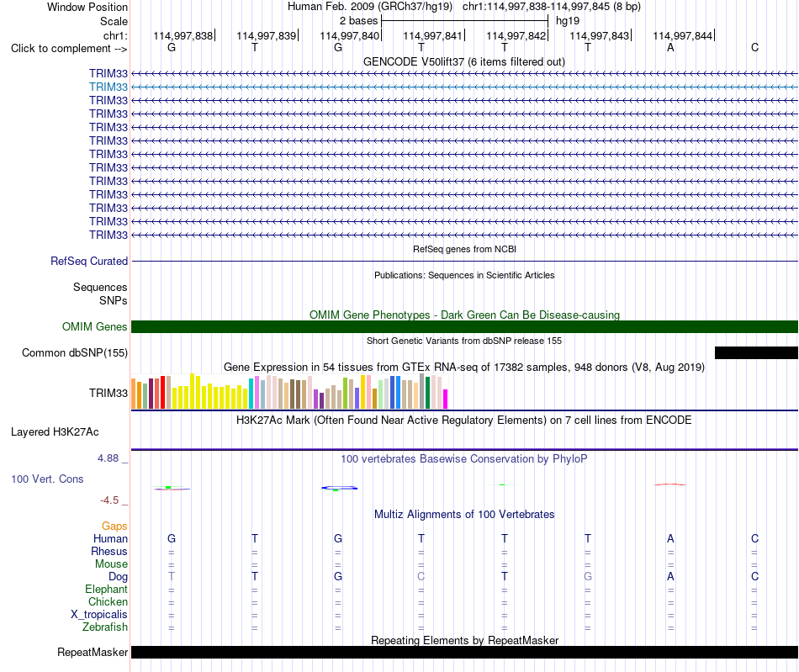Click "Click to complement -->" to complement bases
799x672 pixels.
[69, 49]
